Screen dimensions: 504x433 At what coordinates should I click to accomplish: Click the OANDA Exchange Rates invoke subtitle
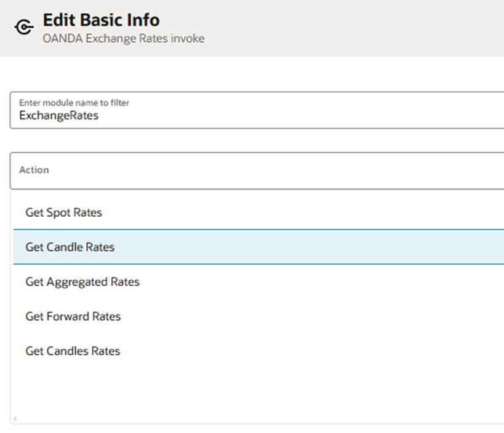pos(124,39)
